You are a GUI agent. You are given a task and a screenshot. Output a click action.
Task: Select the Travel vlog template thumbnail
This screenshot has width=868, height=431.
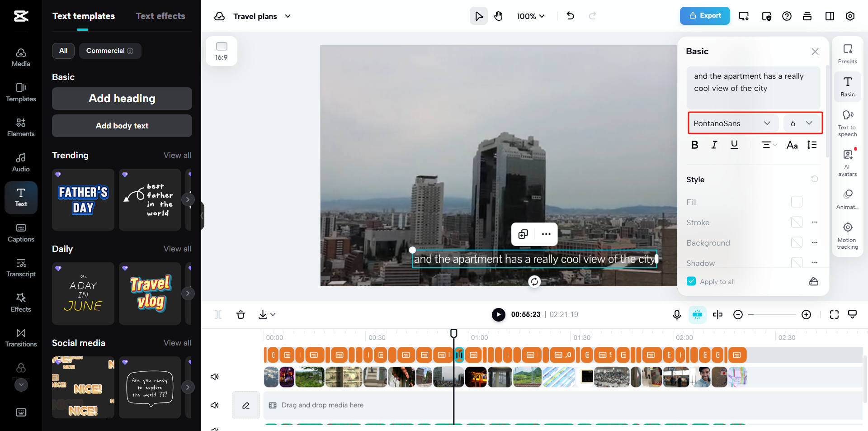(x=150, y=294)
